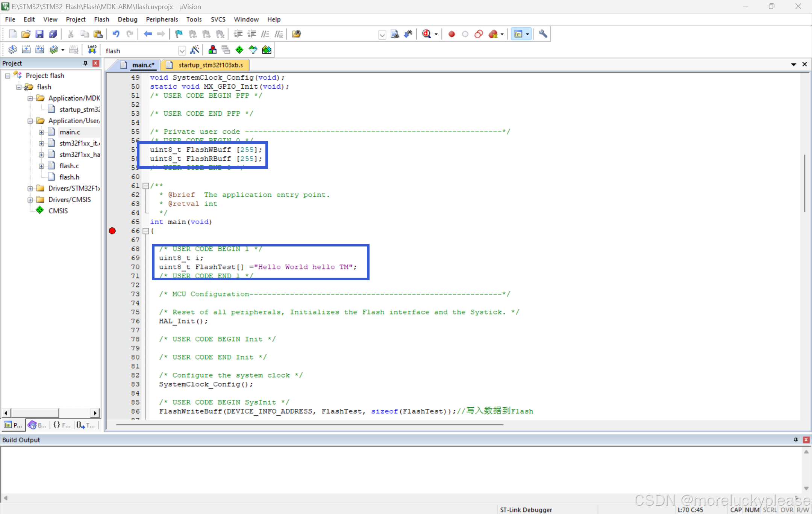812x514 pixels.
Task: Click the Manage Run-Time Environment green diamond
Action: (239, 50)
